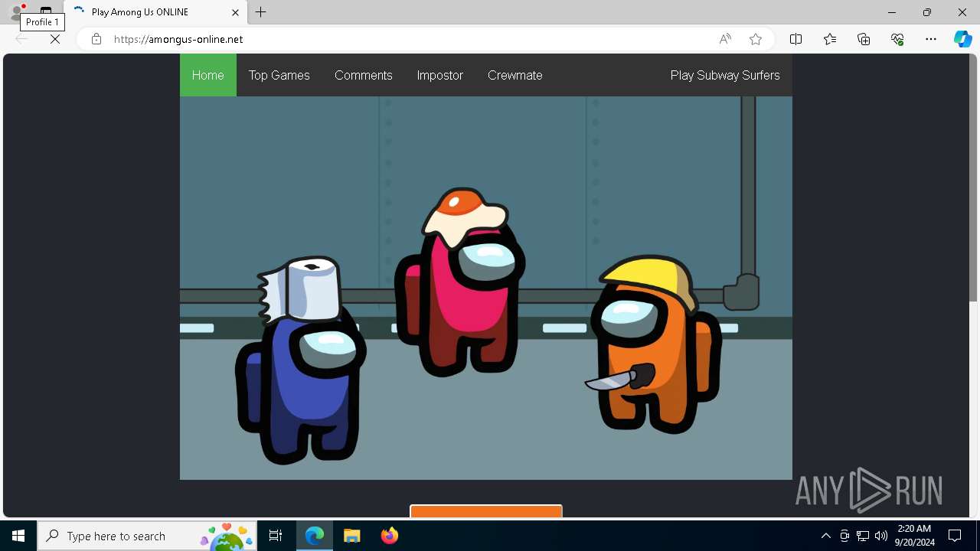Enable Read aloud in address bar
The width and height of the screenshot is (980, 551).
click(725, 39)
